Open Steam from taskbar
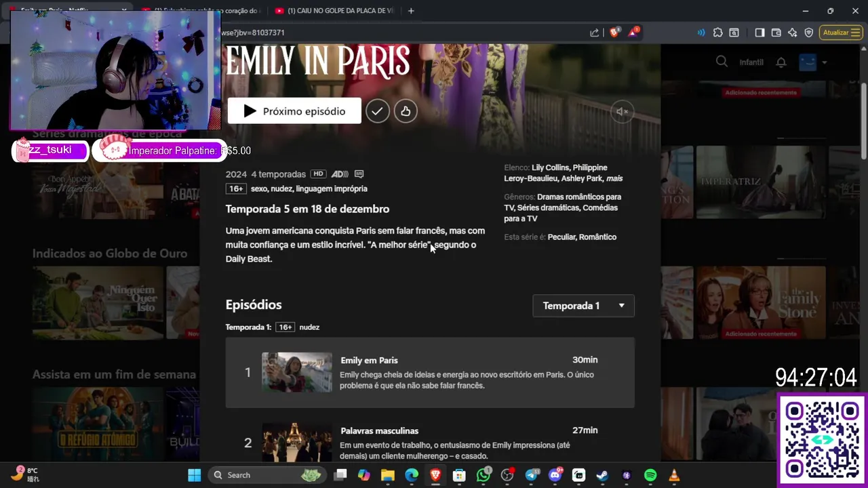This screenshot has width=868, height=488. click(602, 475)
